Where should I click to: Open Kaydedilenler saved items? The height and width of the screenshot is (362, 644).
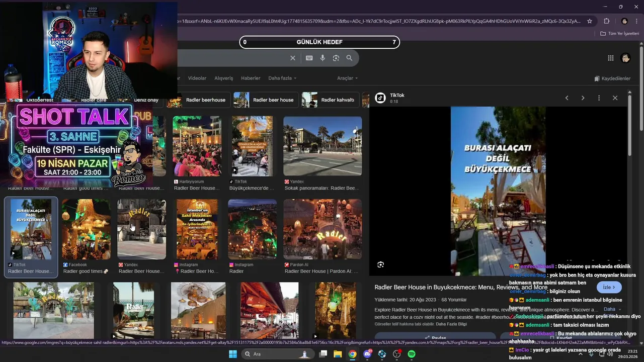click(x=612, y=78)
